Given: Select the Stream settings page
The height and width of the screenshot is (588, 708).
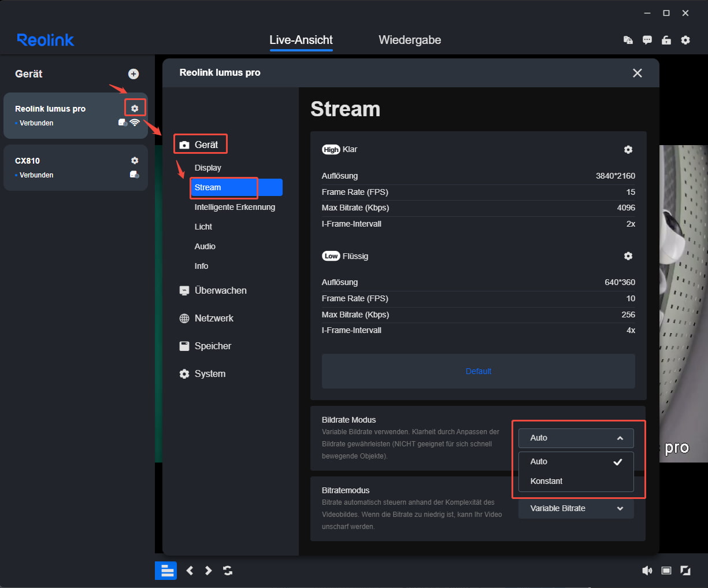Looking at the screenshot, I should coord(236,187).
